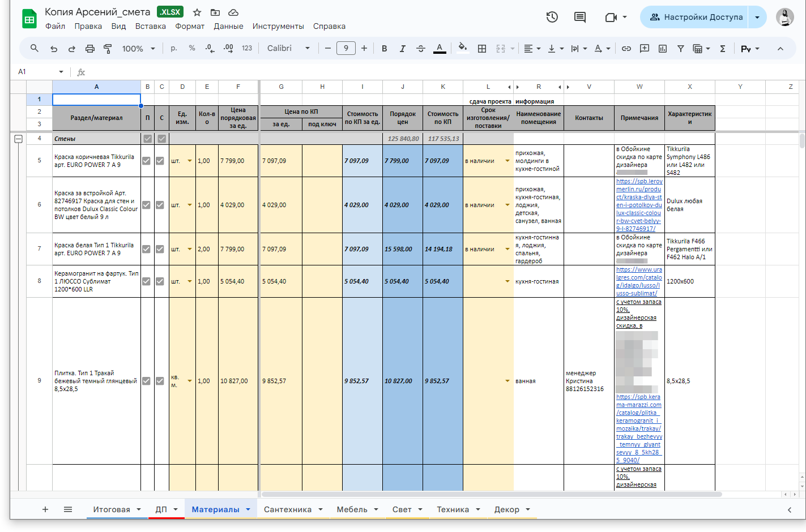Toggle С checkbox for Краска коричневая Tikkurila
Screen dimensions: 806x532
[160, 161]
